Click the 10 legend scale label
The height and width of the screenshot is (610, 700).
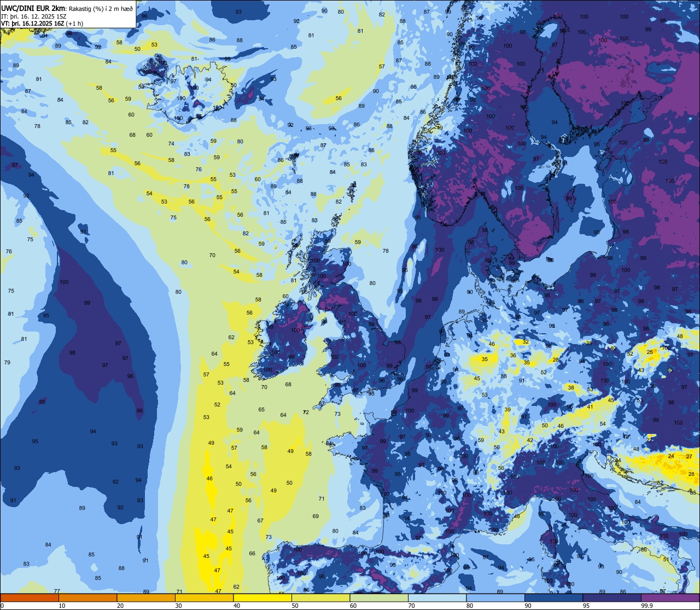click(x=62, y=606)
